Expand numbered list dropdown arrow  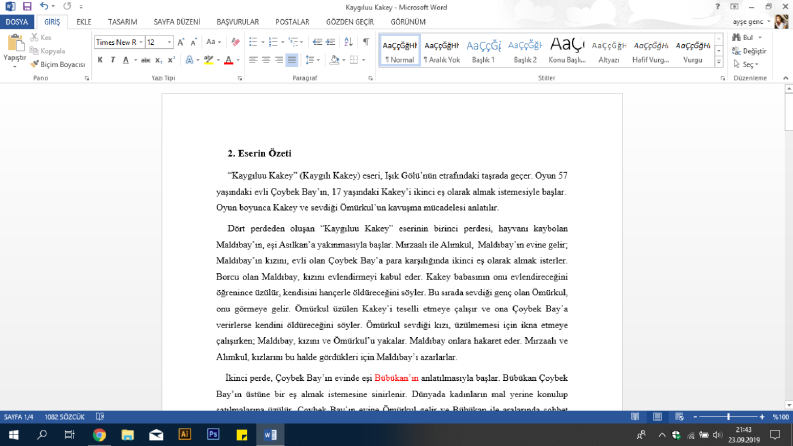(282, 42)
